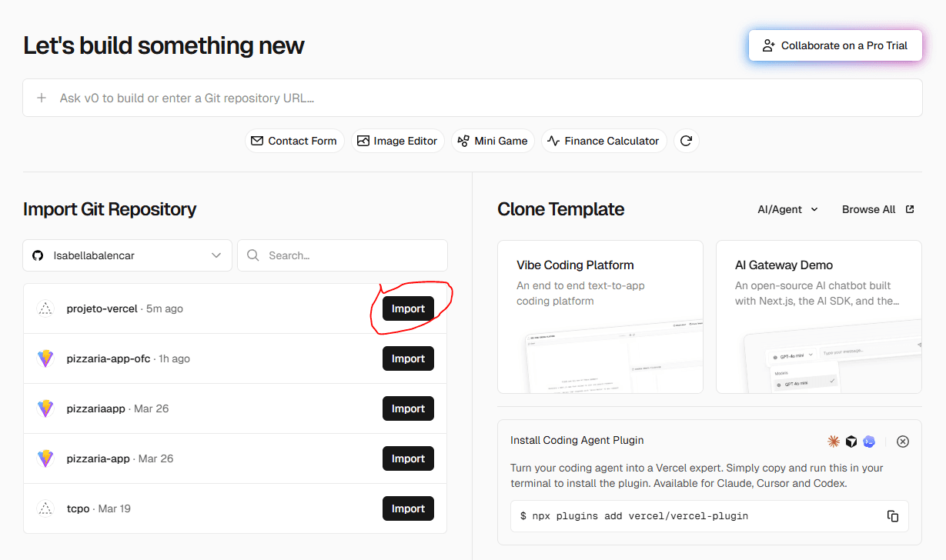Choose the Image Editor suggestion
Screen dimensions: 946x560
coord(397,141)
